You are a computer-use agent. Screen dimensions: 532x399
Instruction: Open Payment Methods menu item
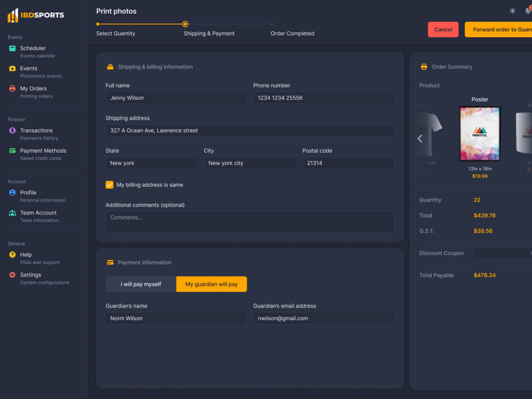point(44,154)
